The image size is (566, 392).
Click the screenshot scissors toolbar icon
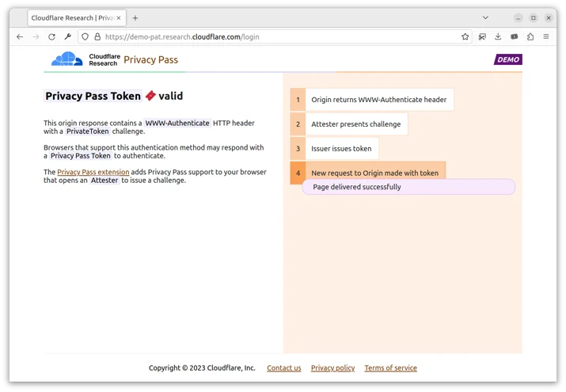pos(482,36)
